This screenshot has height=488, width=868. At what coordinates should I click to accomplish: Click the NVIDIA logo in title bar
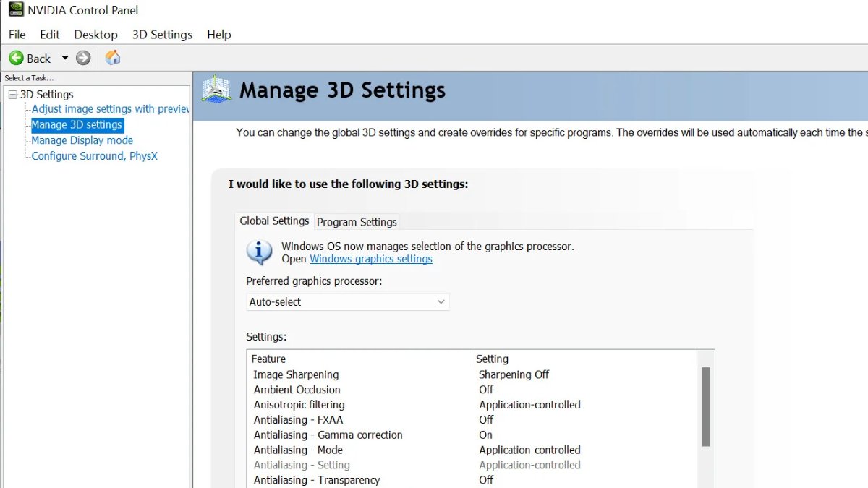click(x=14, y=10)
